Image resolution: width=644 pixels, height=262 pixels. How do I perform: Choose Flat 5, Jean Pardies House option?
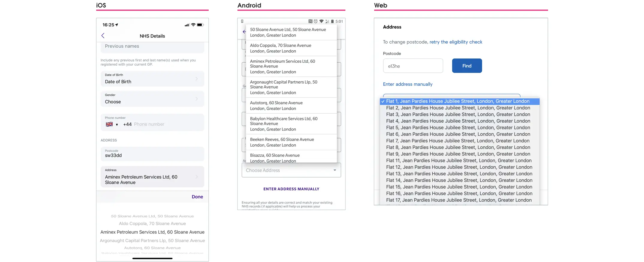pyautogui.click(x=458, y=128)
